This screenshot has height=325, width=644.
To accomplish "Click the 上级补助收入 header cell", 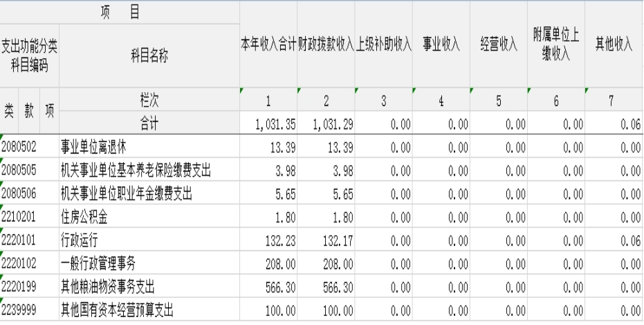I will (x=384, y=44).
